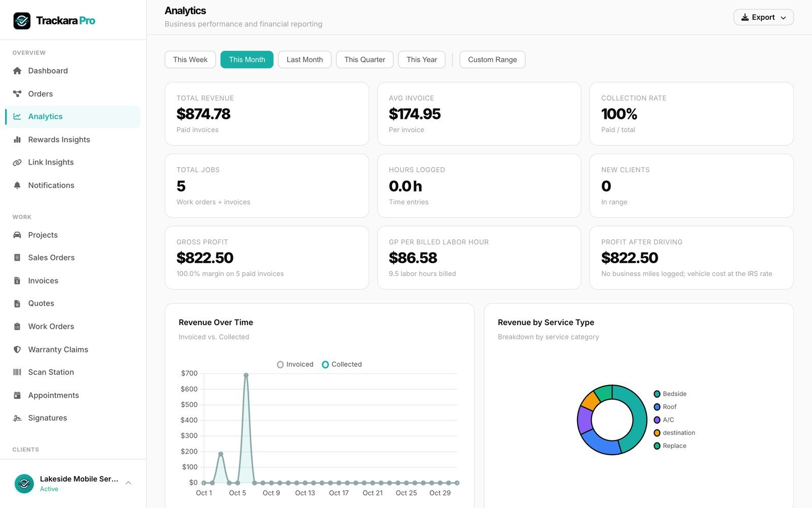The image size is (812, 508).
Task: Click the Signatures pen icon
Action: [x=17, y=418]
